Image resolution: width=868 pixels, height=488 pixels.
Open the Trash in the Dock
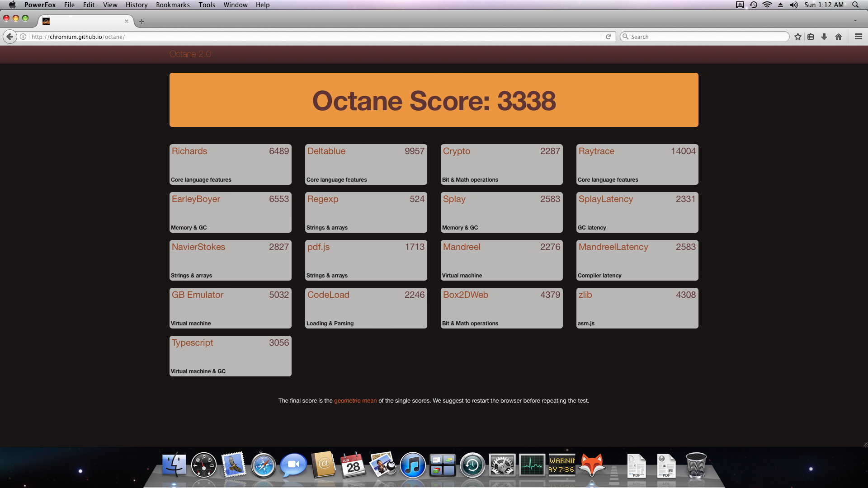click(x=696, y=465)
